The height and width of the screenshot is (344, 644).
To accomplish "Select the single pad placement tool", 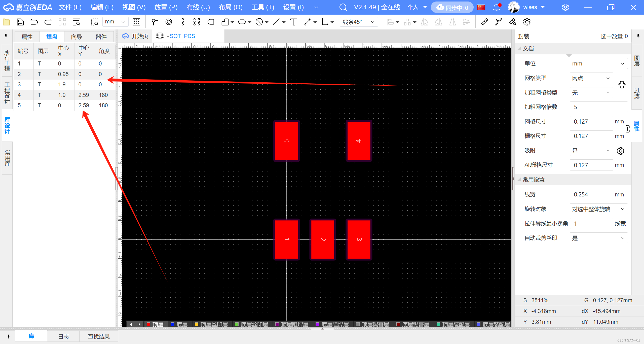I will pos(155,22).
